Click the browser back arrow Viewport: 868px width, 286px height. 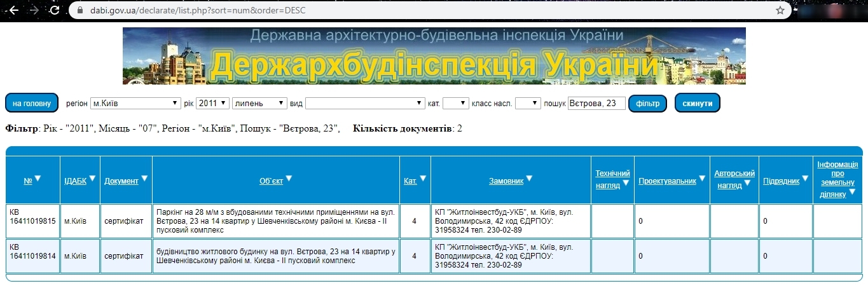pyautogui.click(x=14, y=10)
